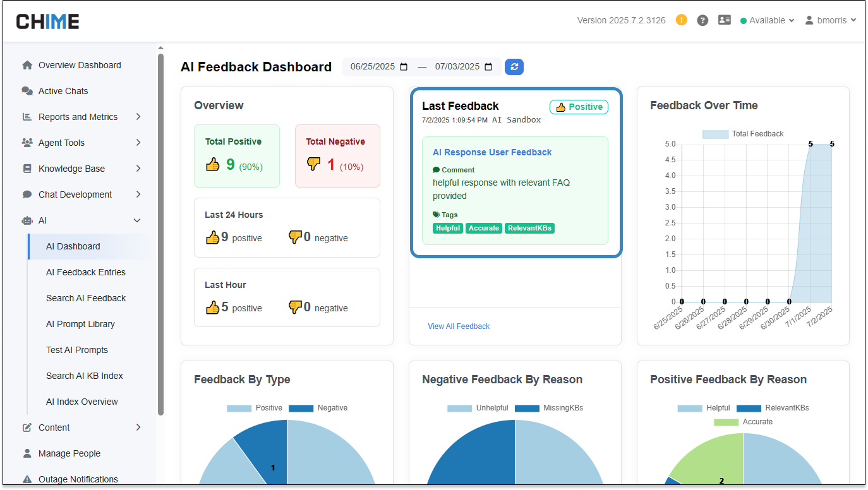Expand the Reports and Metrics chevron
Image resolution: width=868 pixels, height=490 pixels.
tap(138, 117)
